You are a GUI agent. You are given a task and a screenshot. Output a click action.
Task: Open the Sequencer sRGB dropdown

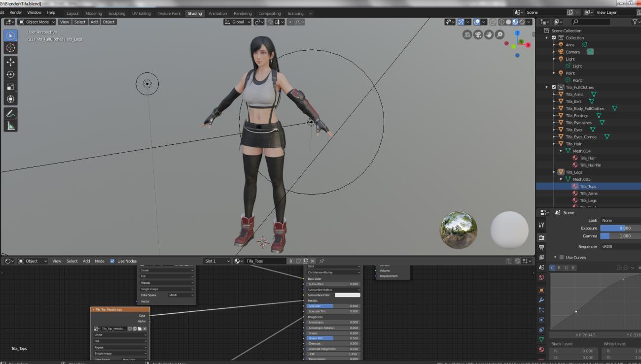pos(620,246)
